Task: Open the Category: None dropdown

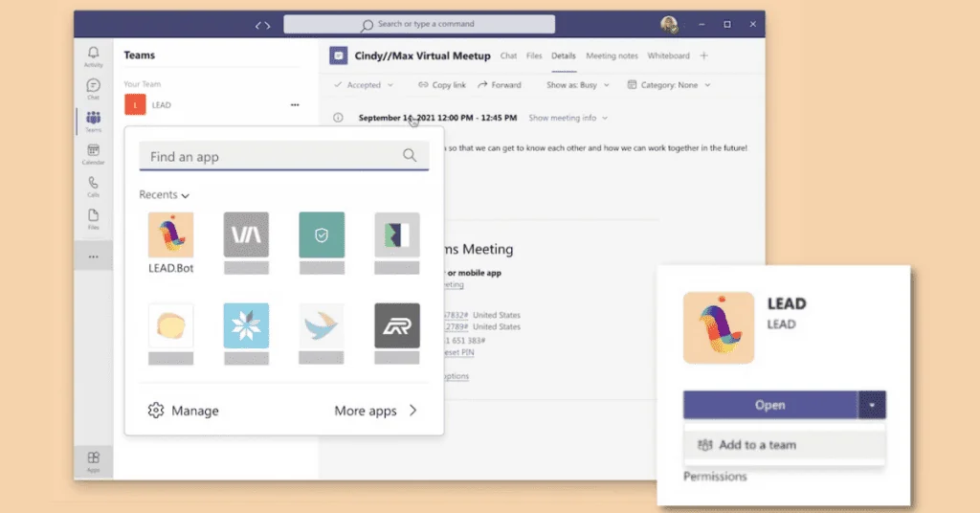Action: 669,85
